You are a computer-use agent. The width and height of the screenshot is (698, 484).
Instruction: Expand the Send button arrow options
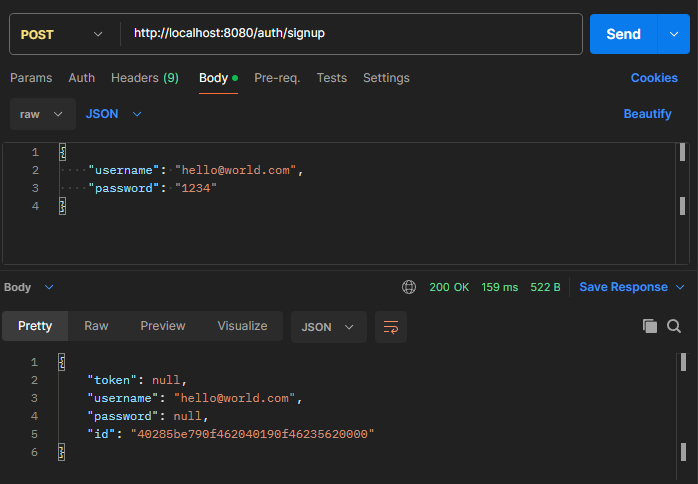(x=672, y=34)
